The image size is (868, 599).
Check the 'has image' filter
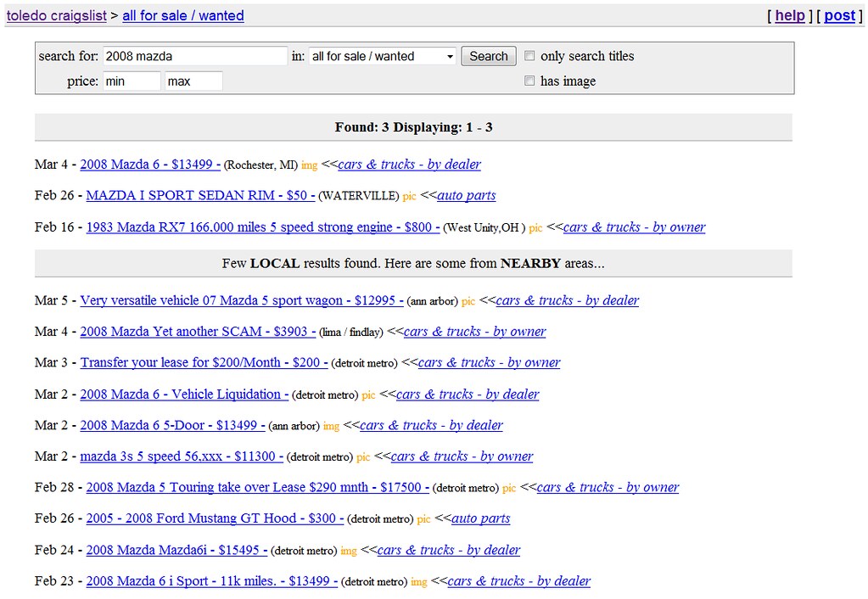point(529,81)
